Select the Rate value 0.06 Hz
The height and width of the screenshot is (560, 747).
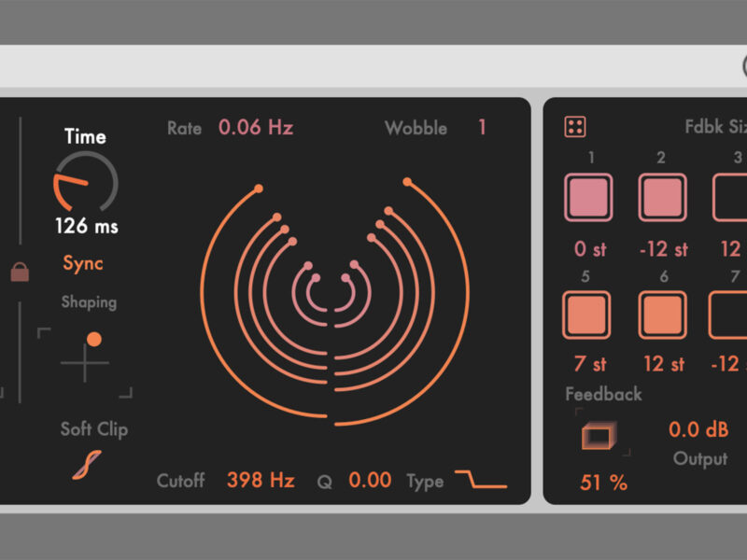(256, 128)
